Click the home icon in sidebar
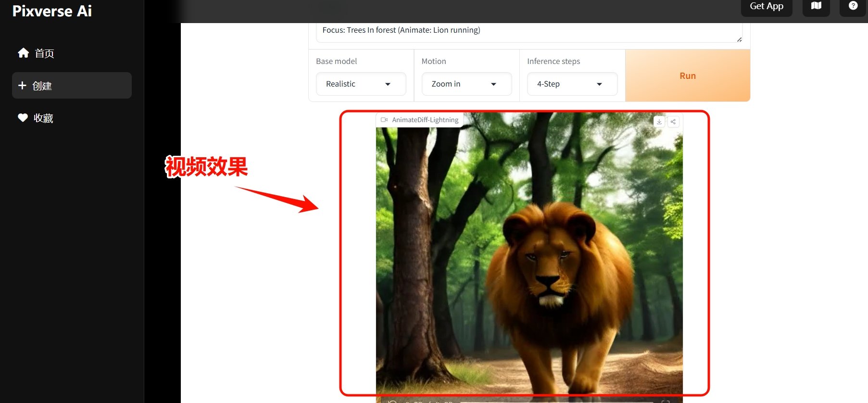868x403 pixels. click(x=23, y=53)
